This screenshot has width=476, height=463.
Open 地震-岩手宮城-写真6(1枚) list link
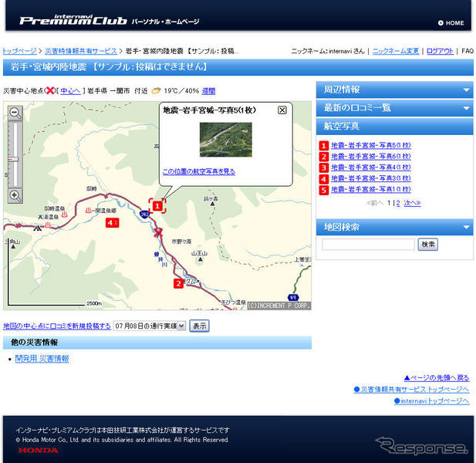tap(370, 157)
